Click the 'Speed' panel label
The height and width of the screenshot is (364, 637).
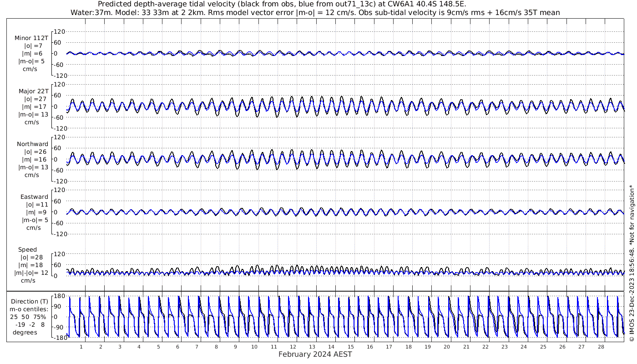pyautogui.click(x=28, y=249)
